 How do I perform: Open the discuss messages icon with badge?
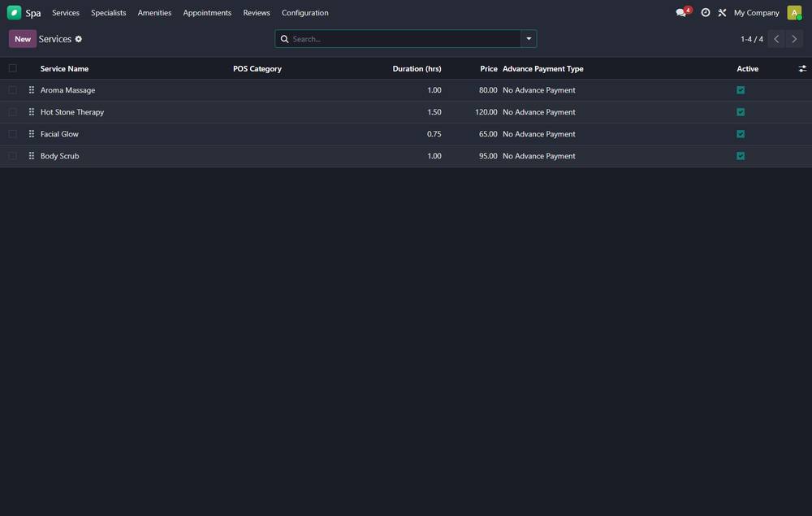tap(683, 12)
